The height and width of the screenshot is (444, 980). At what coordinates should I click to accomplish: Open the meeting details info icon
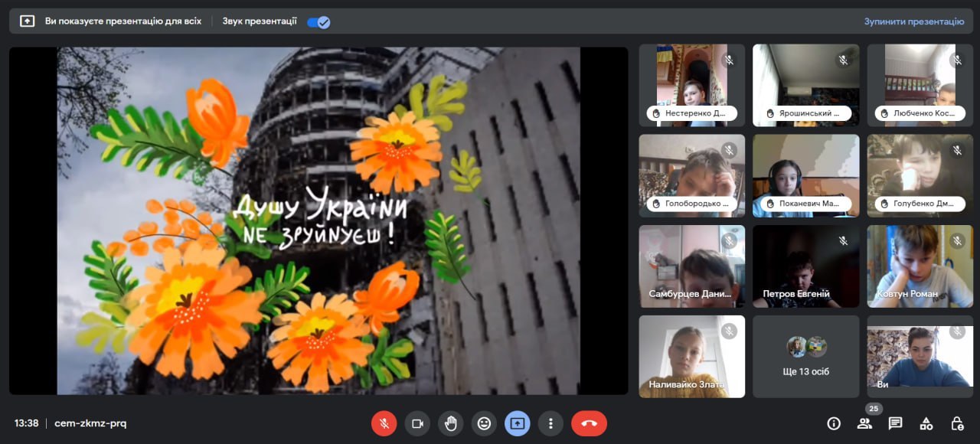coord(834,423)
